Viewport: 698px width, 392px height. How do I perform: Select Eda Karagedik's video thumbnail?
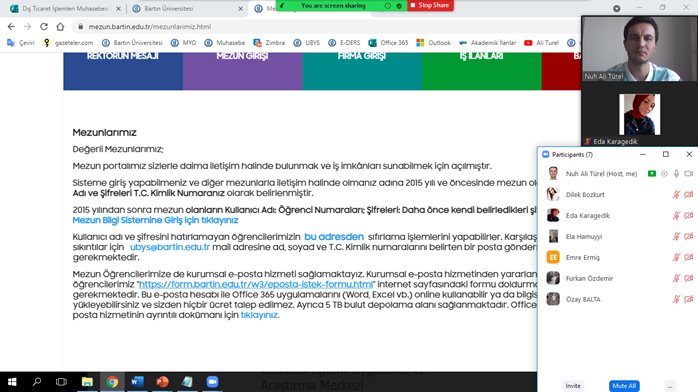pyautogui.click(x=639, y=114)
